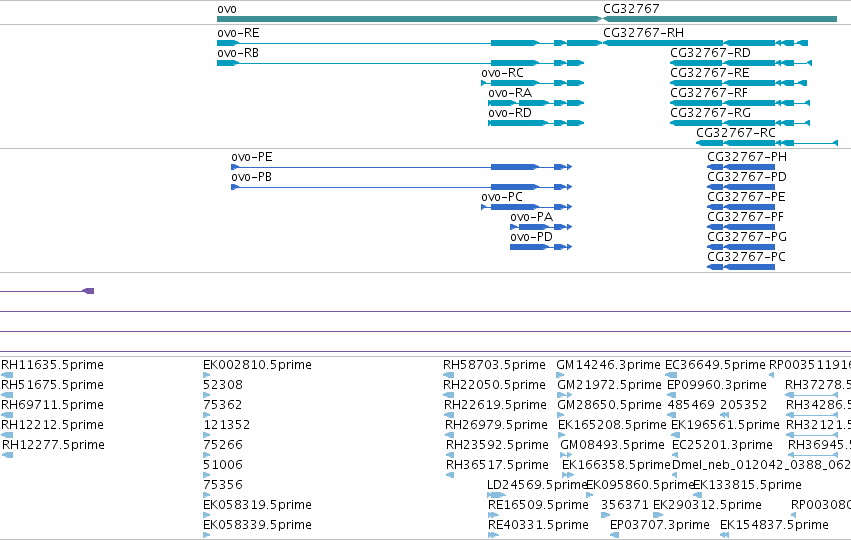Click RH26979.5prime EST label
Viewport: 851px width, 540px height.
pyautogui.click(x=497, y=425)
